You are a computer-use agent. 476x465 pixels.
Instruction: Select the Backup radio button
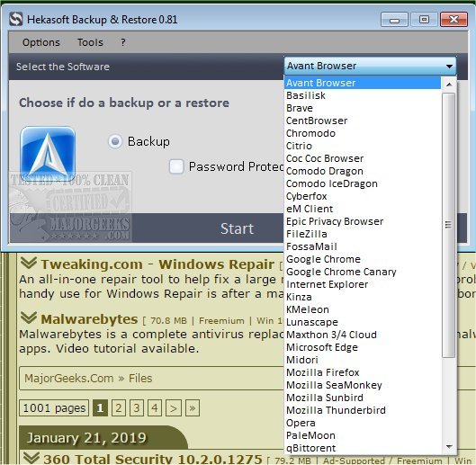click(115, 141)
